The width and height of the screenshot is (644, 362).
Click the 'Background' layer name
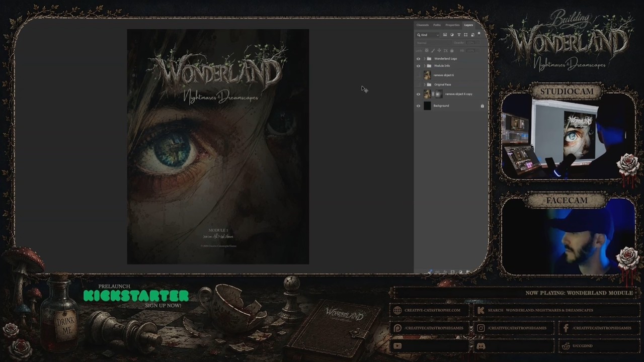point(441,106)
